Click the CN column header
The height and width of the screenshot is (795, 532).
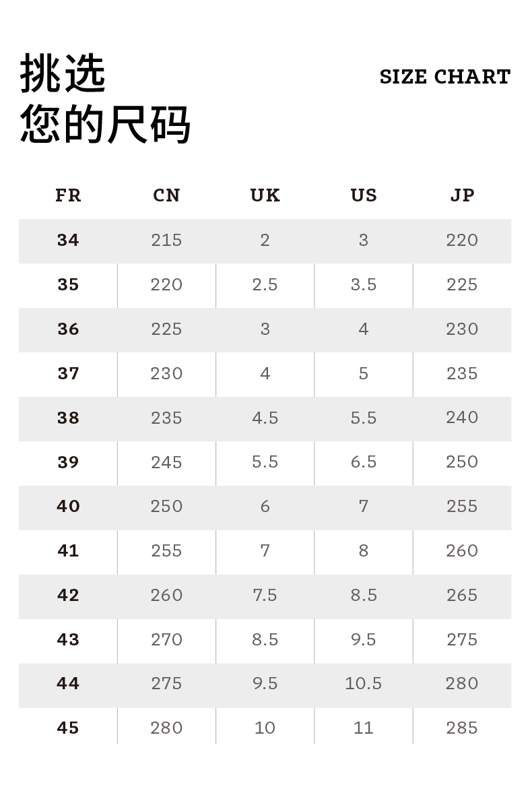click(x=166, y=195)
